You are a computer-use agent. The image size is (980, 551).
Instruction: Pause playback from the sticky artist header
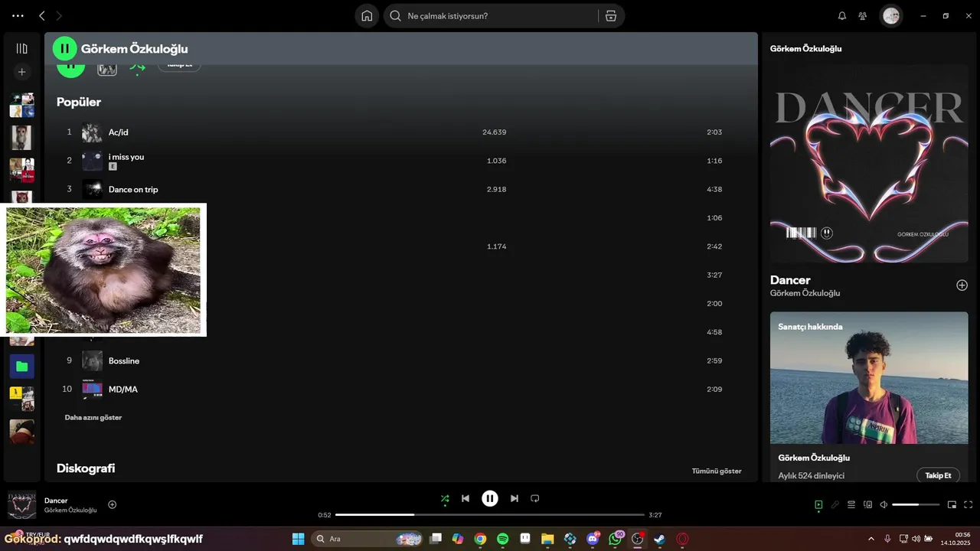coord(64,48)
